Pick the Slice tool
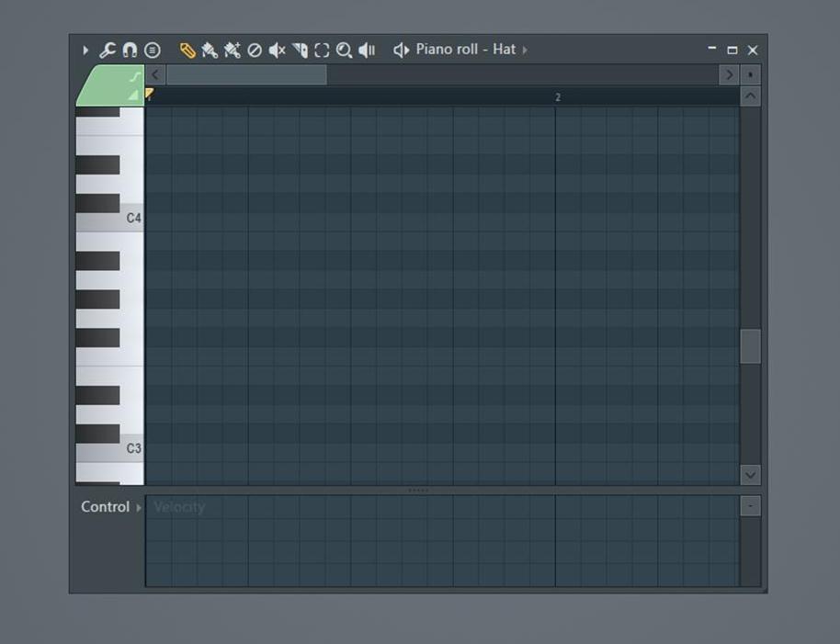This screenshot has height=644, width=840. 300,51
